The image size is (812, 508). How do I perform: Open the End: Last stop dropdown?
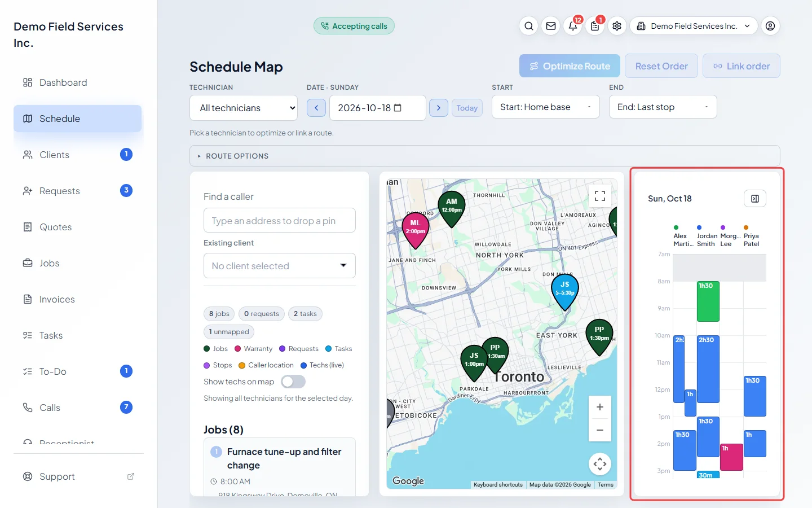(663, 107)
